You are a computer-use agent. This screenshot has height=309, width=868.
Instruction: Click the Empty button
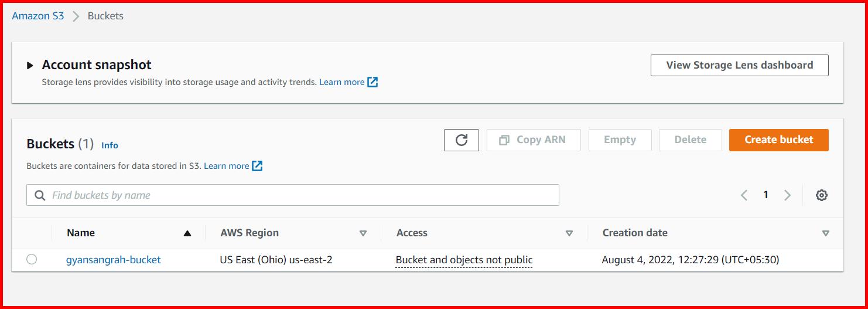620,140
